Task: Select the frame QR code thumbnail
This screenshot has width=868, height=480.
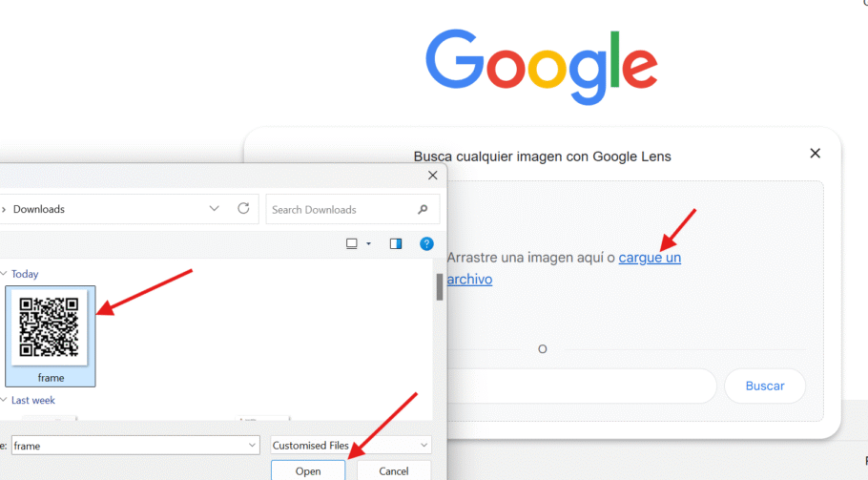Action: (x=50, y=328)
